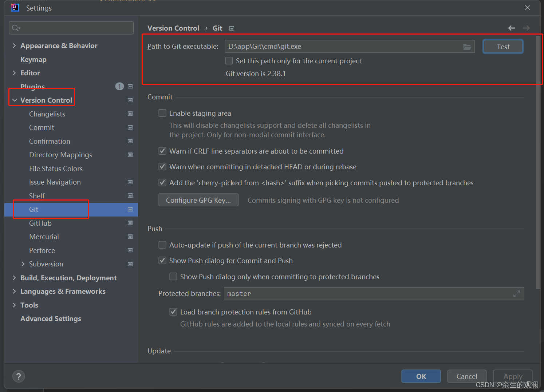Click Version Control in the breadcrumb
This screenshot has height=392, width=544.
point(173,28)
